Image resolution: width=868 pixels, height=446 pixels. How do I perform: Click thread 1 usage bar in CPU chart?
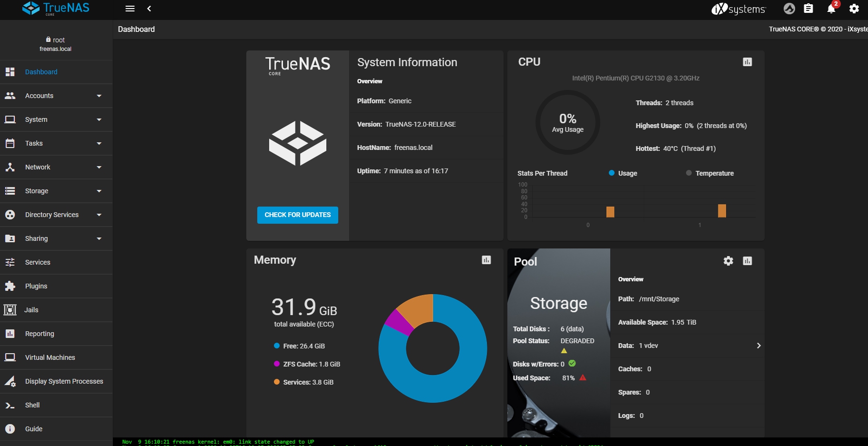click(722, 211)
